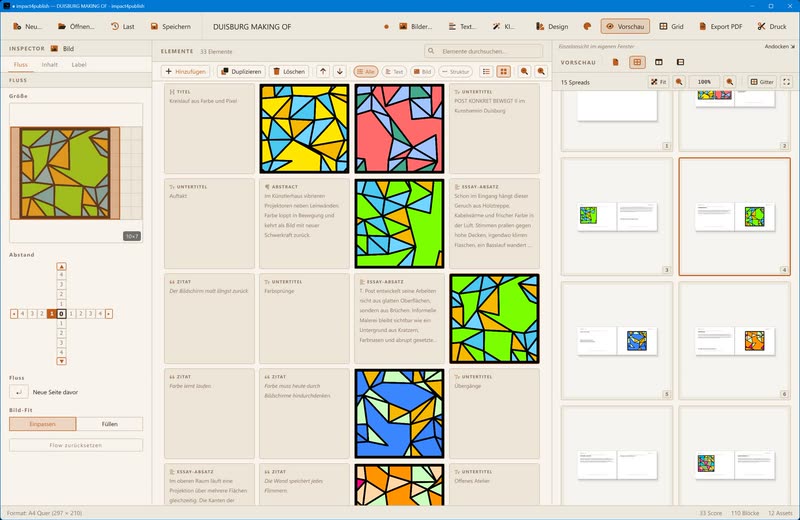
Task: Zoom in the elements tiles
Action: (x=541, y=71)
